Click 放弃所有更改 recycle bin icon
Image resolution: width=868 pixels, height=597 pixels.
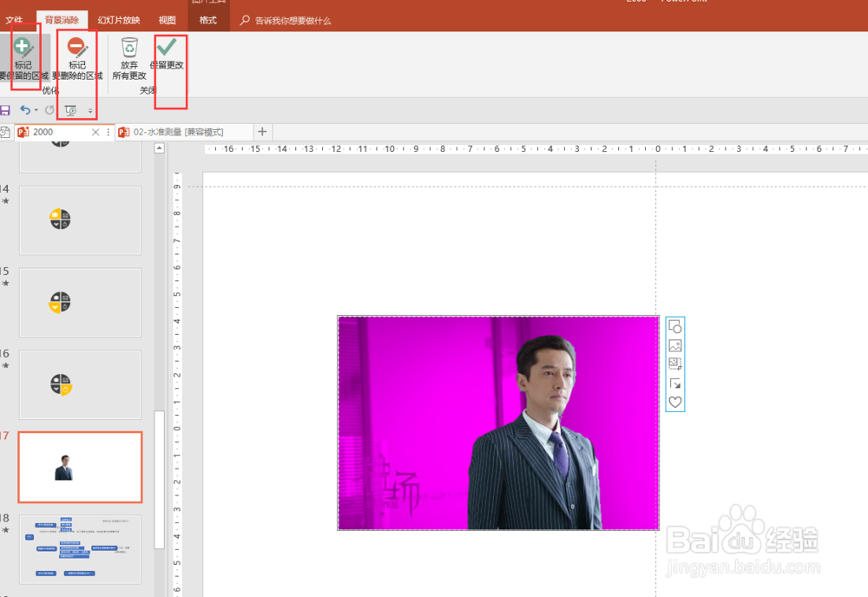129,48
